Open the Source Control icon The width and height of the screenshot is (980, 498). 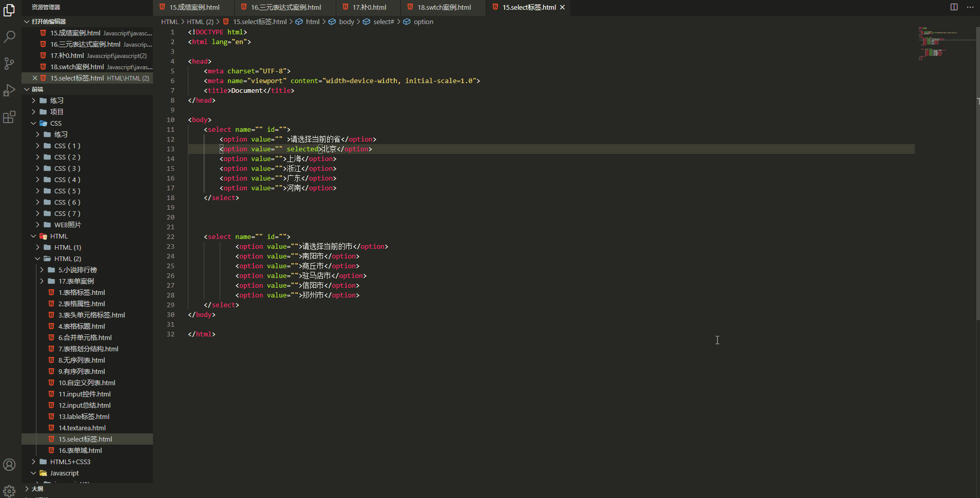9,64
